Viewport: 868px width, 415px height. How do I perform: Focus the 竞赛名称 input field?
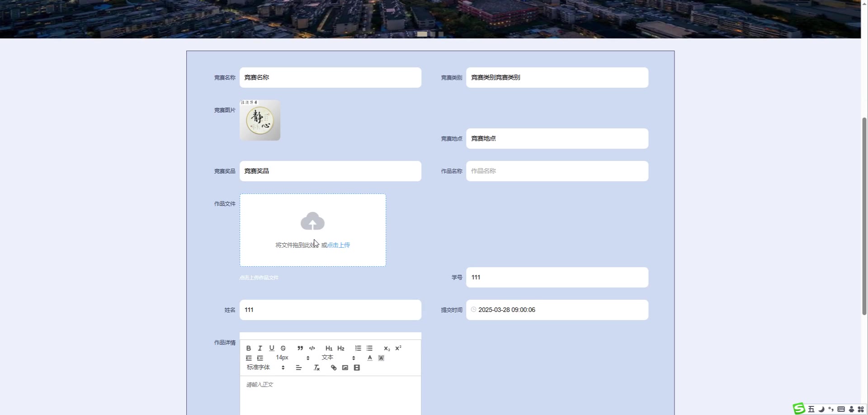click(x=330, y=77)
